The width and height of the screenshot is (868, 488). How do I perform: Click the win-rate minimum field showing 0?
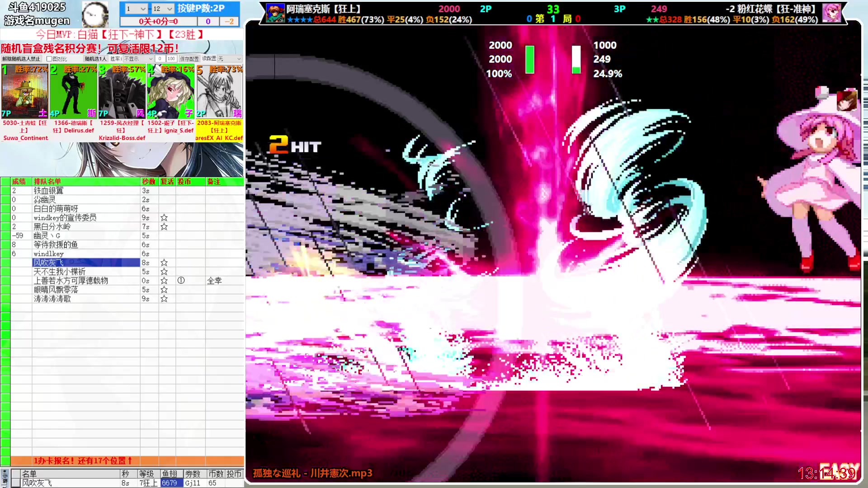160,59
